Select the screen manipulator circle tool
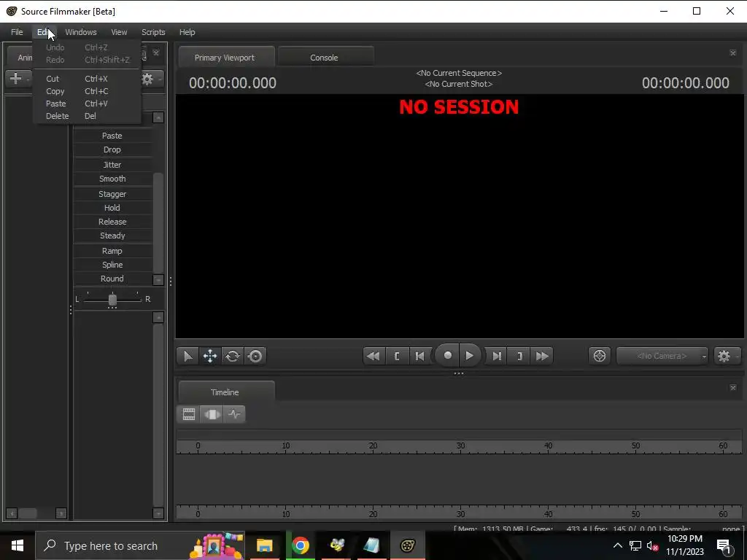Viewport: 747px width, 560px height. pyautogui.click(x=255, y=356)
